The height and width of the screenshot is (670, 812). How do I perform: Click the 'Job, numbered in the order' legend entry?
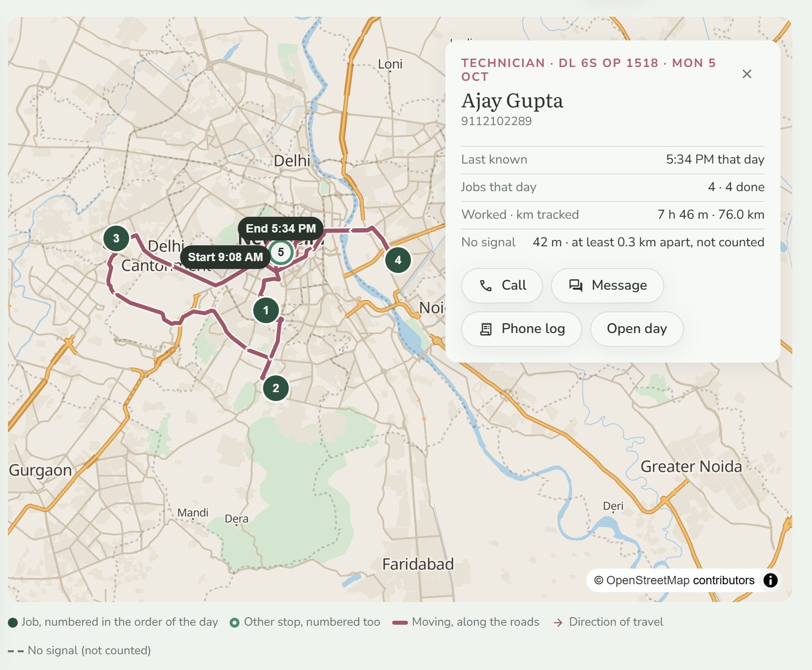pyautogui.click(x=113, y=622)
